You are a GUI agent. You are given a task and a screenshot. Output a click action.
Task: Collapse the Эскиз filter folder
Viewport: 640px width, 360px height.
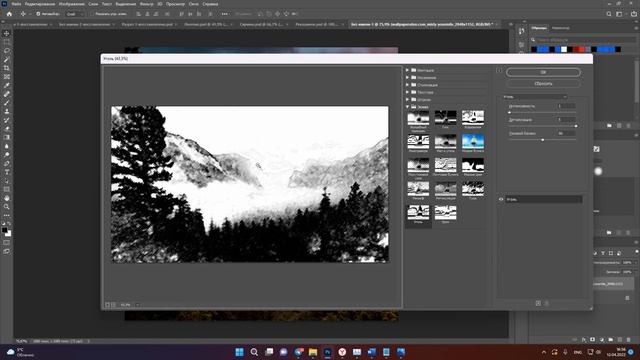(407, 107)
